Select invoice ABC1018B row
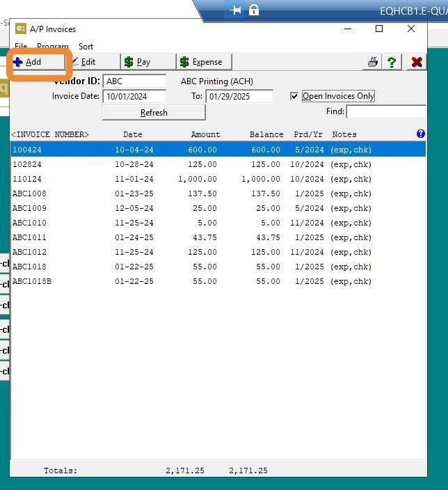Screen dimensions: 448x490 [x=218, y=281]
